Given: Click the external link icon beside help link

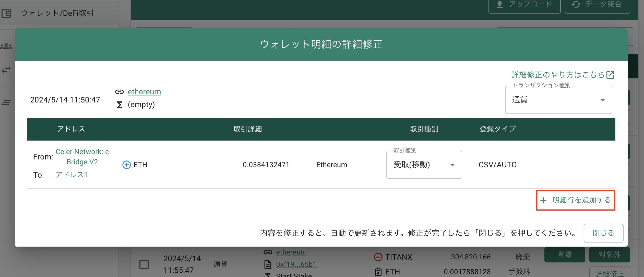Looking at the screenshot, I should pos(610,75).
